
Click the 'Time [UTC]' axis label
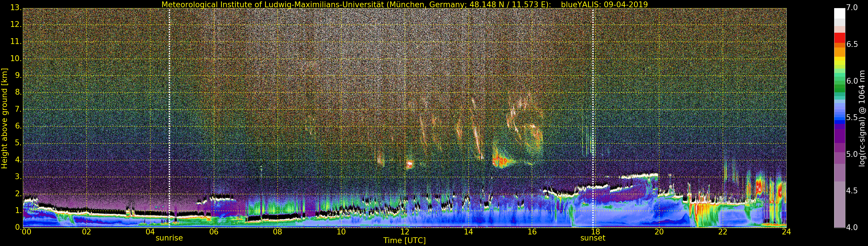pyautogui.click(x=404, y=241)
